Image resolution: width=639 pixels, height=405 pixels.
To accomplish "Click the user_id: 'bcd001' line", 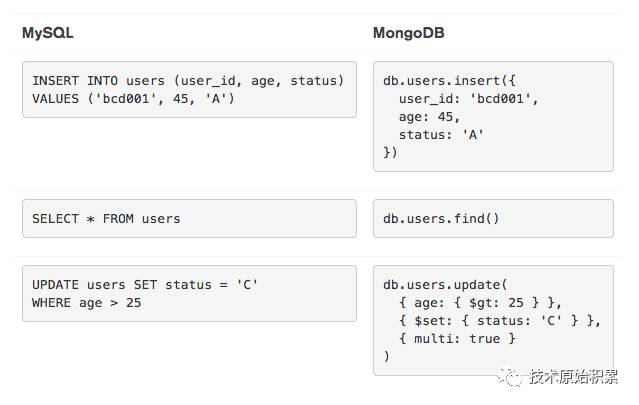I will (x=468, y=98).
